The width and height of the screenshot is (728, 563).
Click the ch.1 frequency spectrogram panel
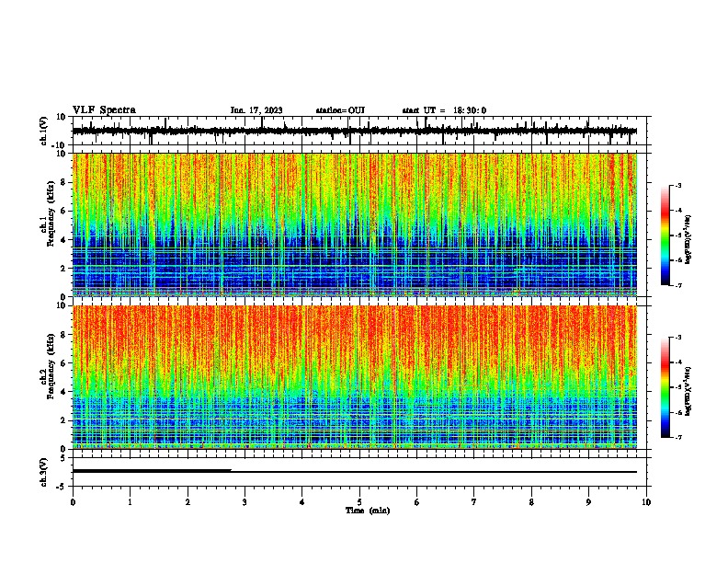[x=355, y=224]
